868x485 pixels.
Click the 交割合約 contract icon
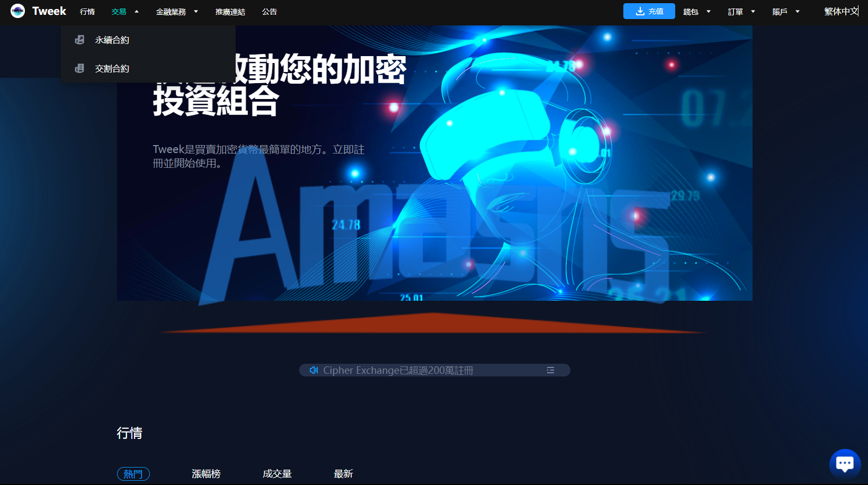tap(79, 68)
